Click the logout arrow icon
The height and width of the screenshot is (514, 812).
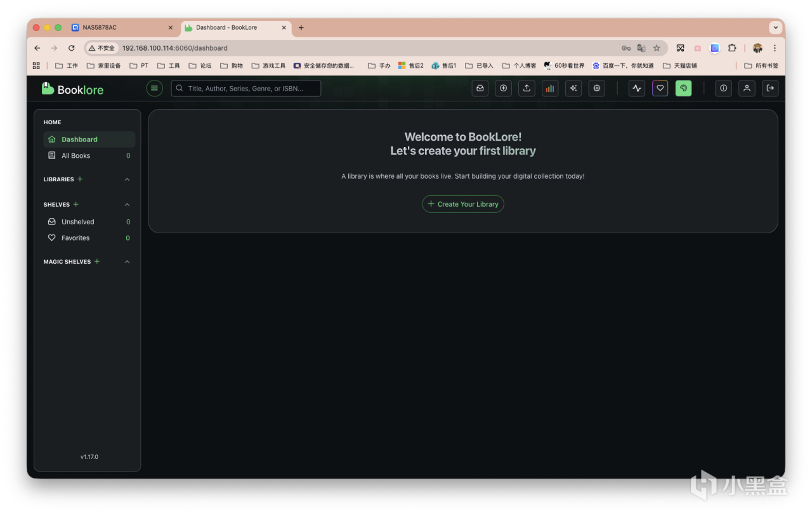pos(770,88)
